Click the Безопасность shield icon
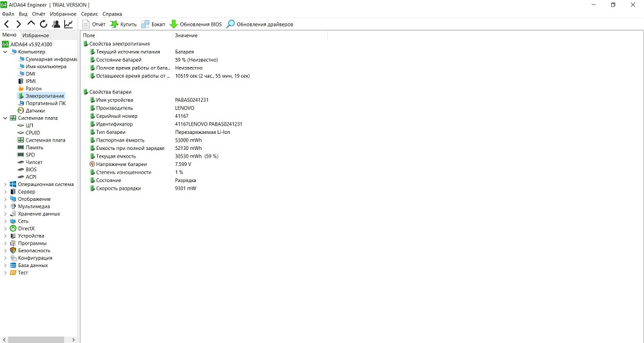Viewport: 644px width, 343px height. tap(13, 251)
